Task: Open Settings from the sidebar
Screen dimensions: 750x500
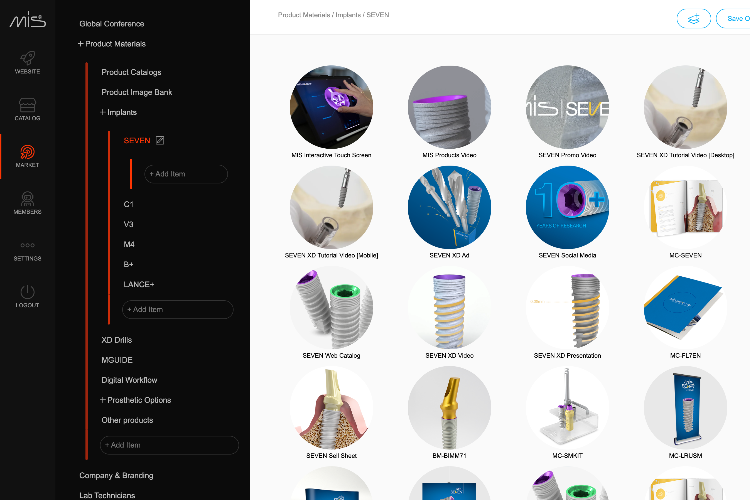Action: coord(27,251)
